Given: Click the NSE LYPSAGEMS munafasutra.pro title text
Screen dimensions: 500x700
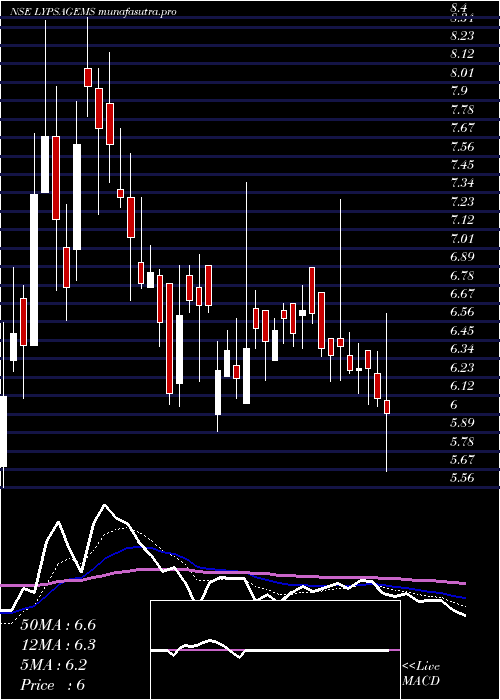Looking at the screenshot, I should pos(93,12).
